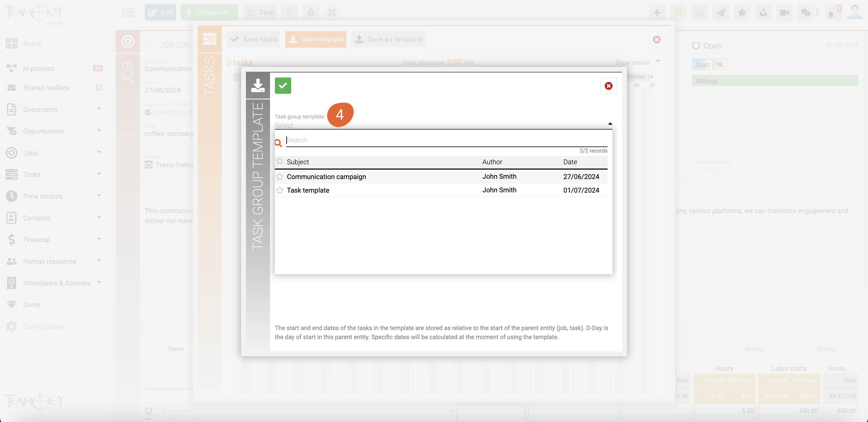Click the Billings green bar

775,81
